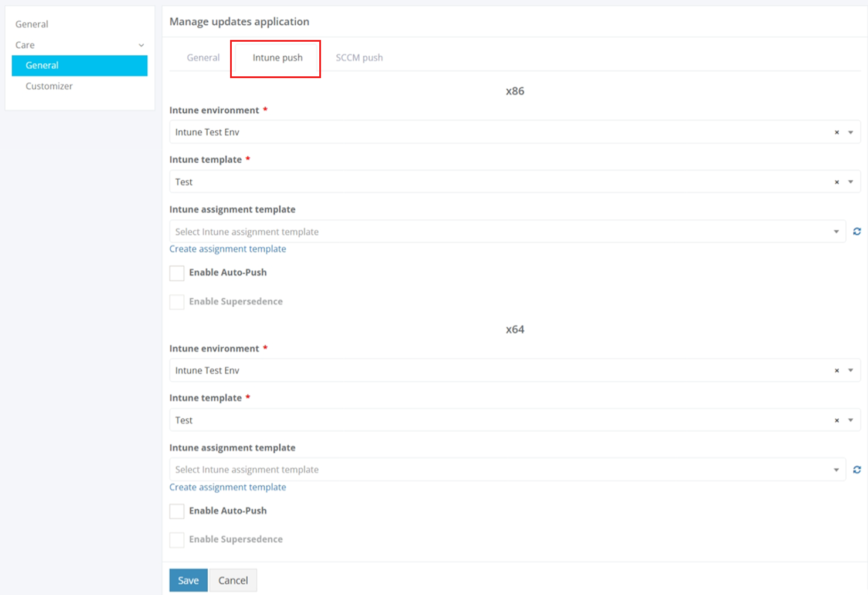
Task: Switch to the General tab
Action: click(x=203, y=58)
